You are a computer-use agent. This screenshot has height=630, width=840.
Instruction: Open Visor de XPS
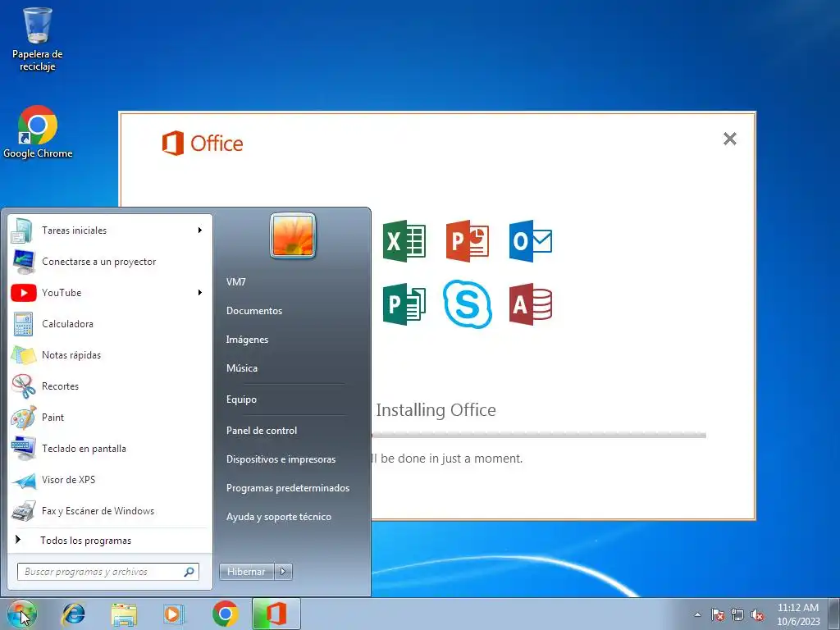(x=110, y=479)
